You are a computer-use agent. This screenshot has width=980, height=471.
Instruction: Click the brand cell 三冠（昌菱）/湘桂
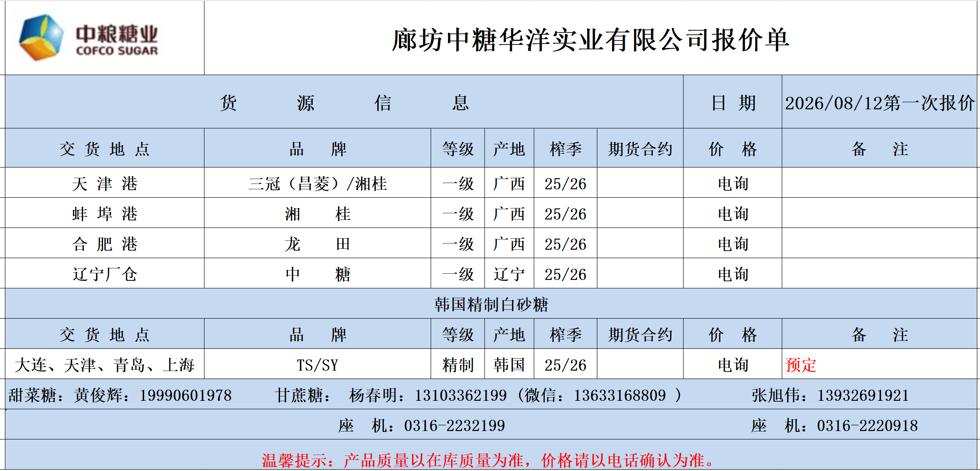point(318,184)
